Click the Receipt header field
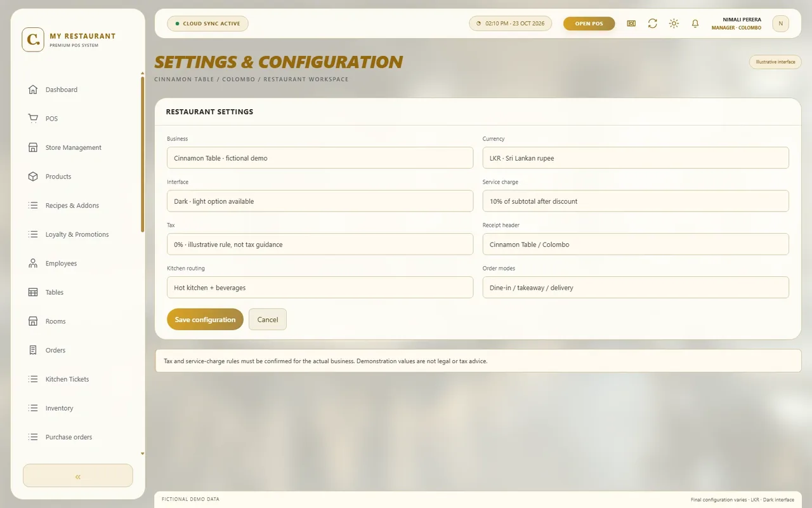Screen dimensions: 812x508 pos(636,244)
